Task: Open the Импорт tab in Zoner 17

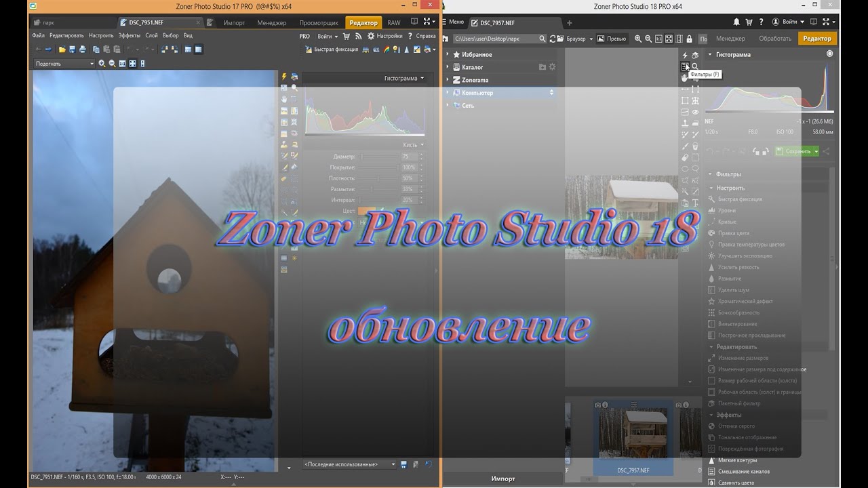Action: tap(235, 23)
